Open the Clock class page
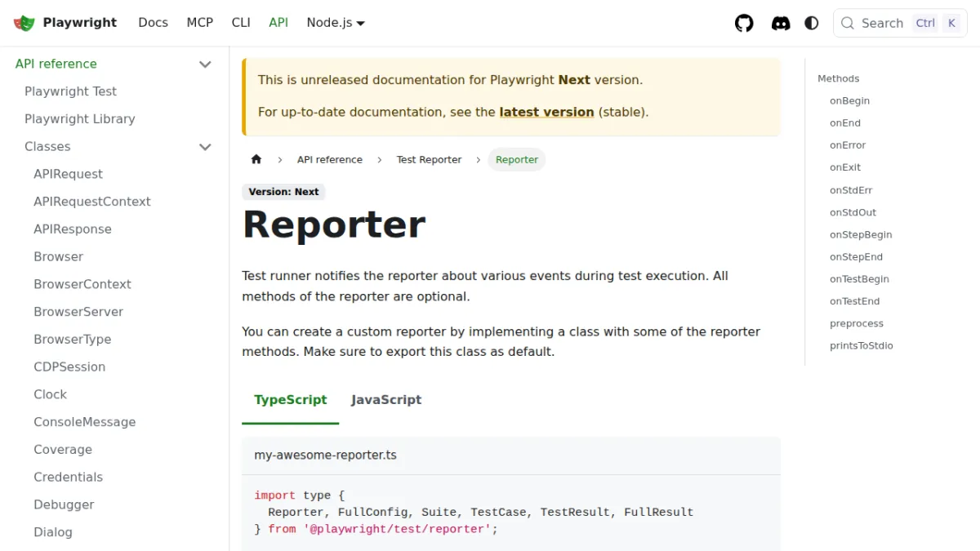The height and width of the screenshot is (551, 980). coord(50,395)
